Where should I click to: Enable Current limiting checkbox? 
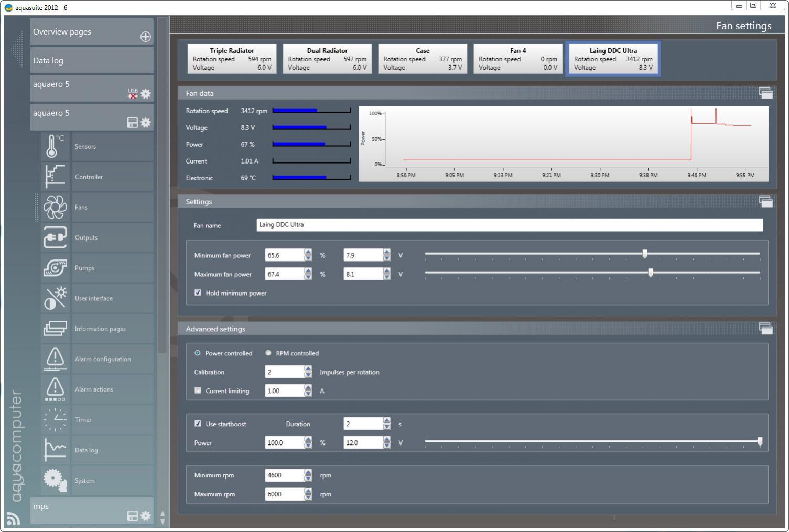(x=198, y=390)
